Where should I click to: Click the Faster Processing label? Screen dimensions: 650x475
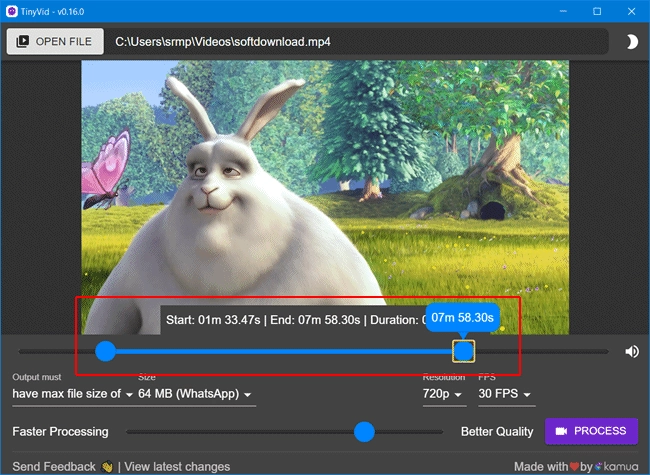[x=60, y=431]
